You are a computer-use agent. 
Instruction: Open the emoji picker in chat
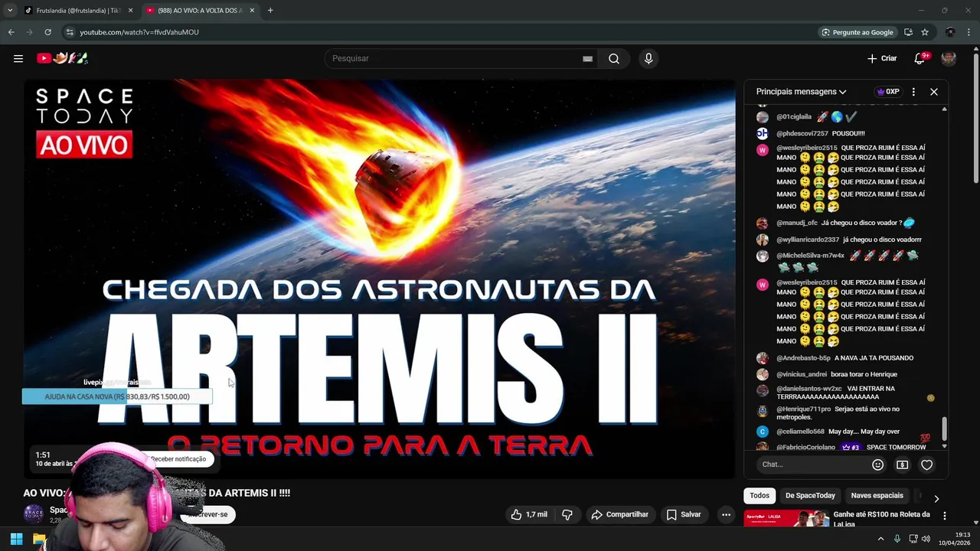[x=878, y=465]
